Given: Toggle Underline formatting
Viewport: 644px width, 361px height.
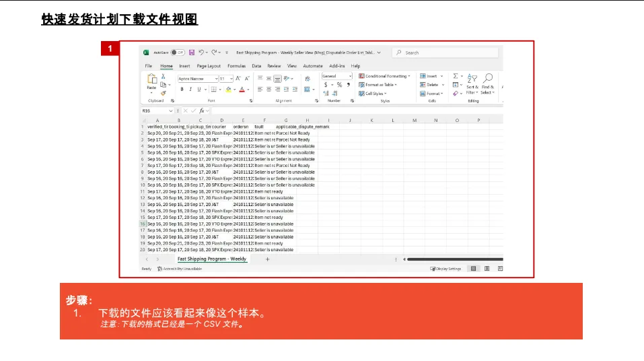Looking at the screenshot, I should coord(199,89).
